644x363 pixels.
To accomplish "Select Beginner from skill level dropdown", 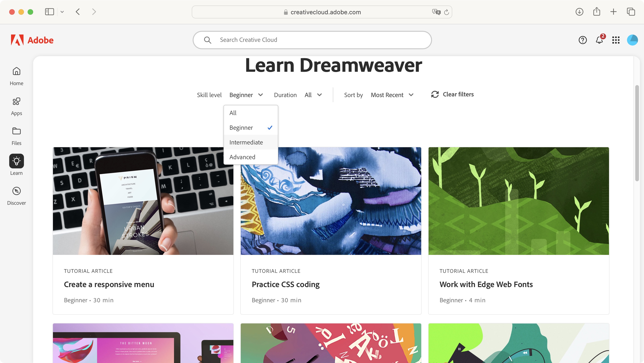I will point(241,128).
